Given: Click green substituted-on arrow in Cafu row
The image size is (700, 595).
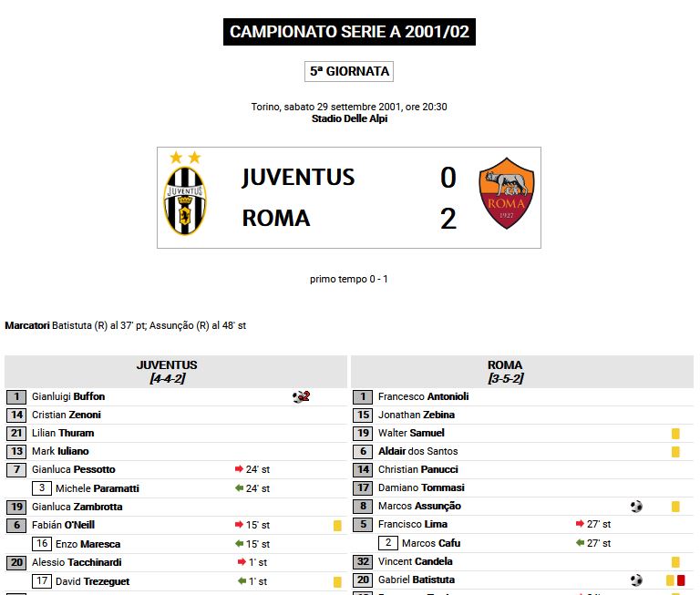Looking at the screenshot, I should coord(580,543).
